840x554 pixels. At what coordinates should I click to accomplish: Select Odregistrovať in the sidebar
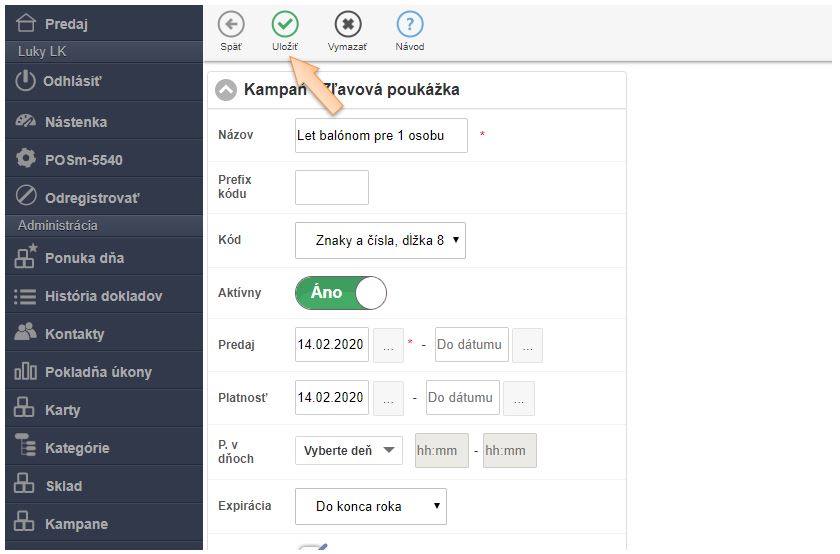pos(92,197)
